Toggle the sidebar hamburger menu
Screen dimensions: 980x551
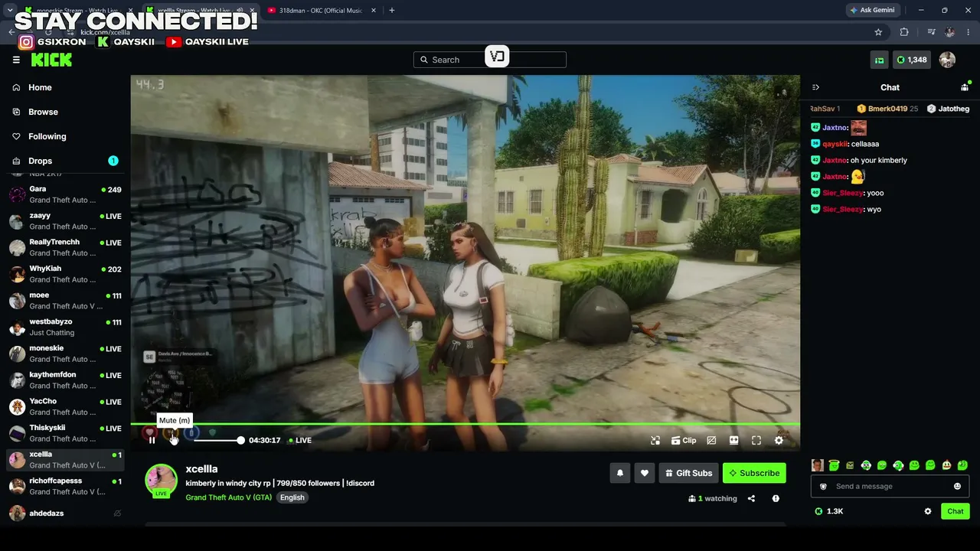tap(16, 60)
